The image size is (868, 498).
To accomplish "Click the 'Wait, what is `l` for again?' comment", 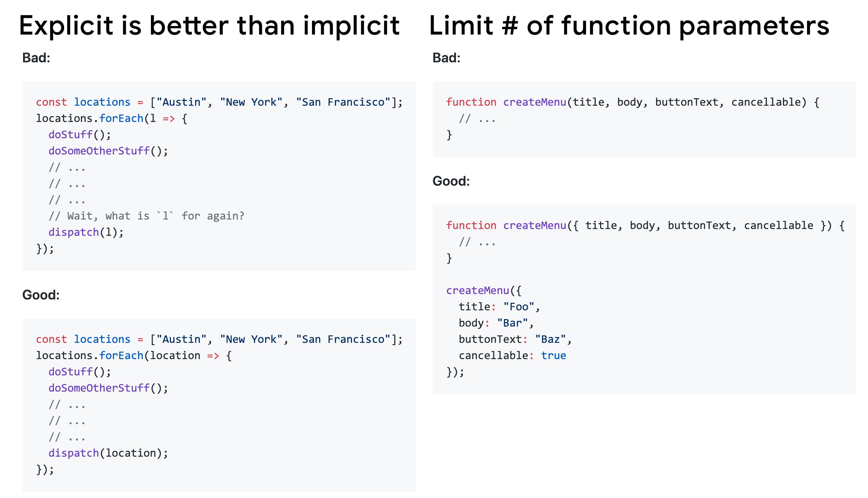I will click(146, 216).
